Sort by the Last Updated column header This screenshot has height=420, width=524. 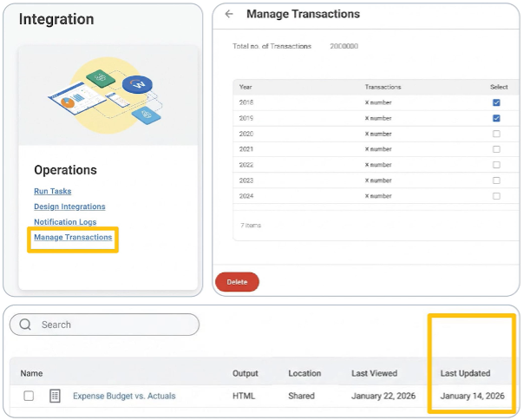[465, 373]
